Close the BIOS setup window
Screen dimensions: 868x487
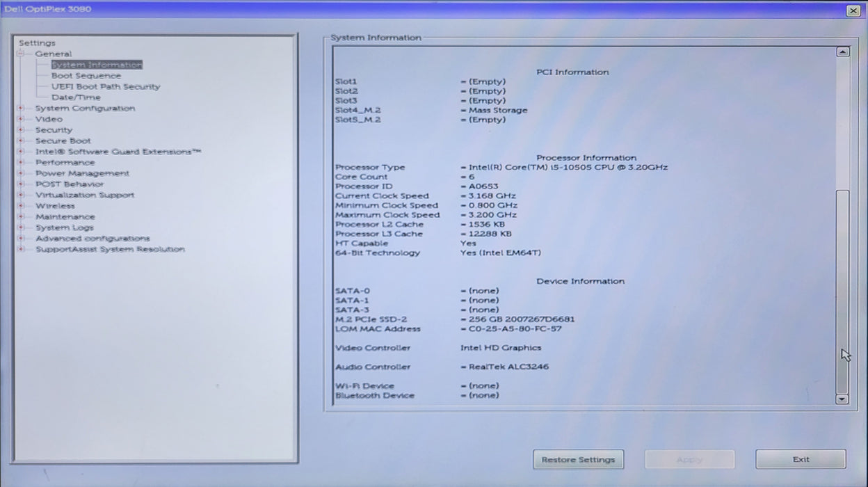point(853,10)
